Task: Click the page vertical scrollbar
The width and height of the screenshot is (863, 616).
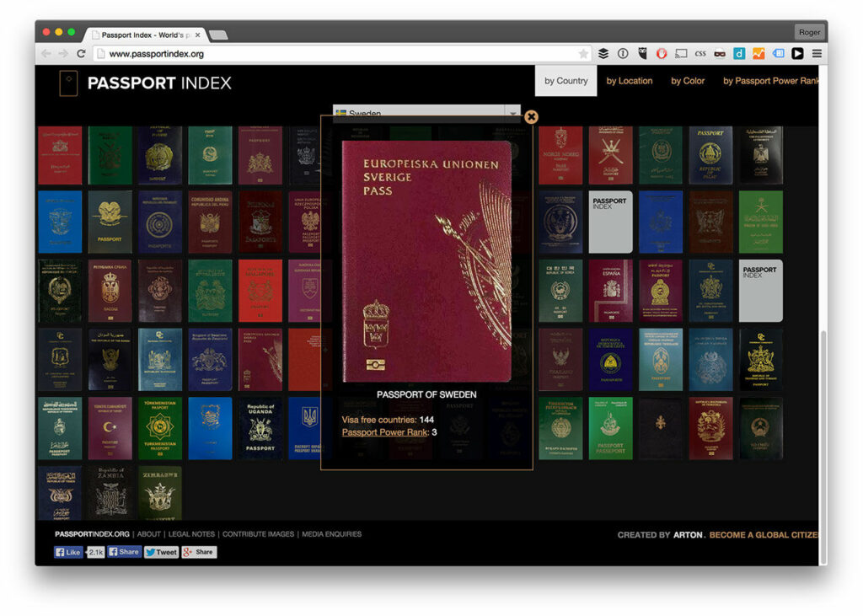Action: coord(823,446)
